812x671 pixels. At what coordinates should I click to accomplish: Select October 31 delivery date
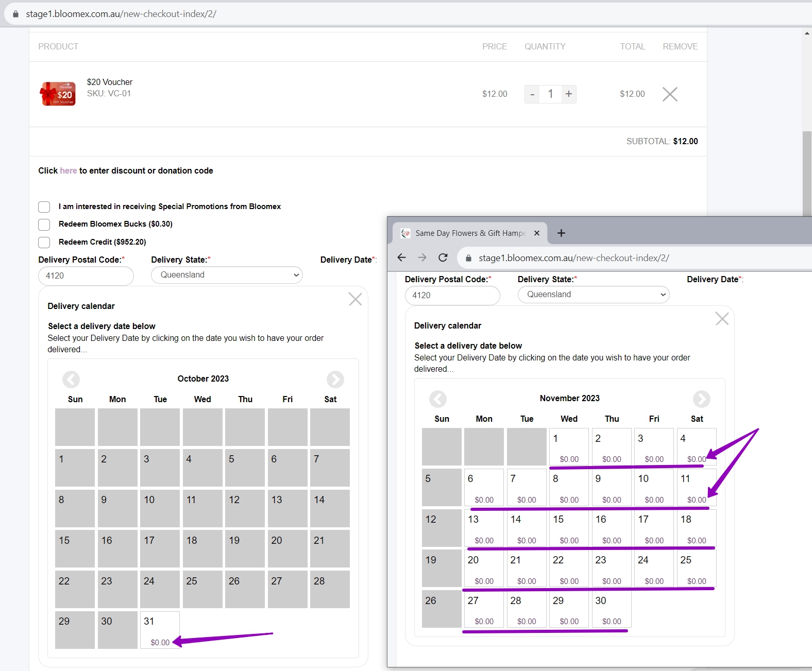pos(160,630)
